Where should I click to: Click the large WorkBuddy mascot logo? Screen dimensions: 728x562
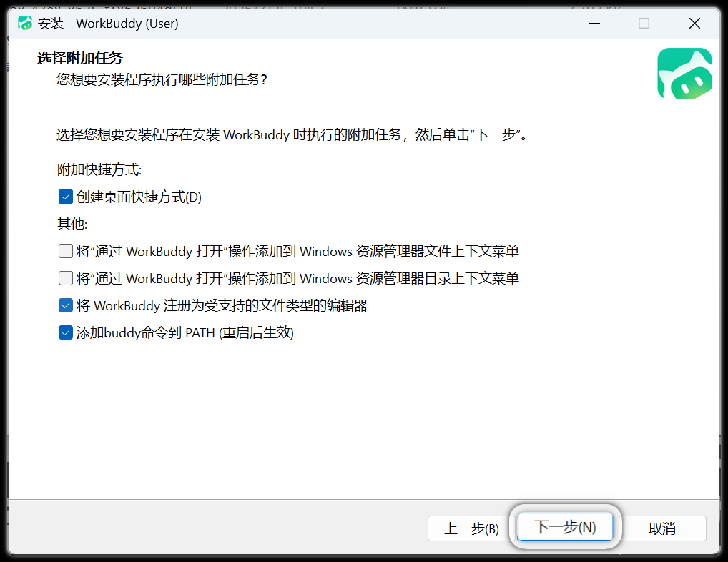pyautogui.click(x=684, y=74)
